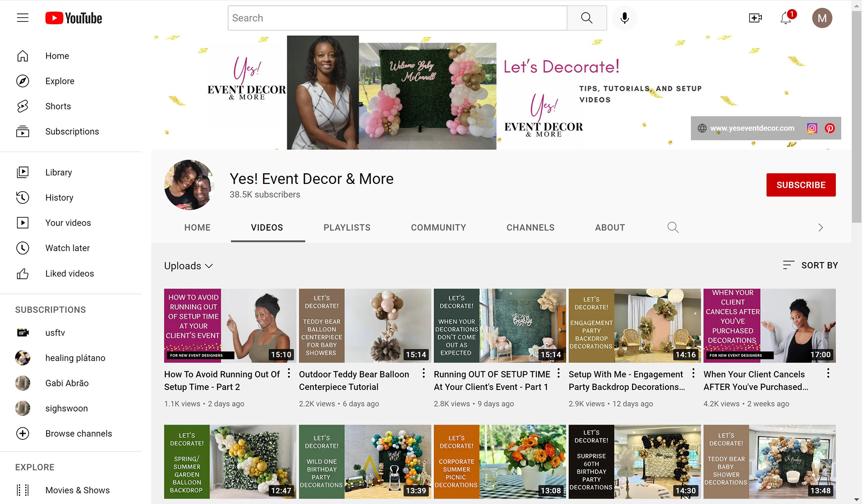Image resolution: width=862 pixels, height=504 pixels.
Task: Open options for Outdoor Teddy Bear video
Action: tap(423, 373)
